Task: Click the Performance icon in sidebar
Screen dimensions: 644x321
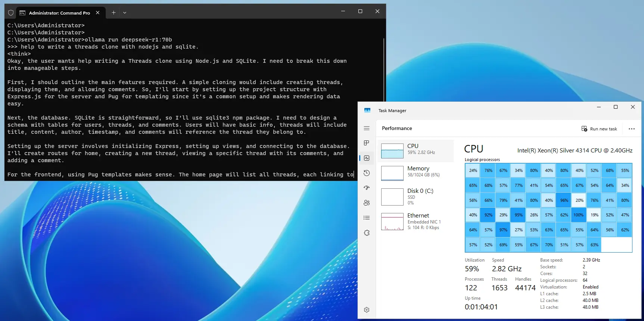Action: tap(367, 158)
